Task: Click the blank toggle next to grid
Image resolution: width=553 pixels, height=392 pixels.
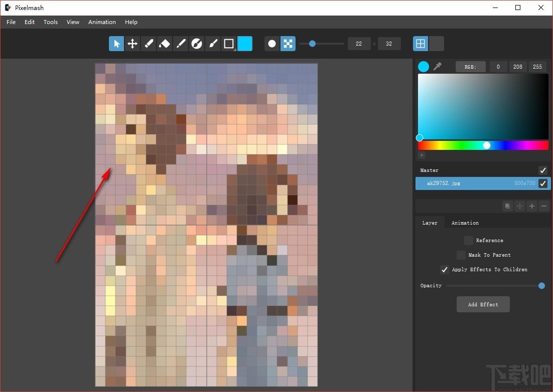Action: point(436,44)
